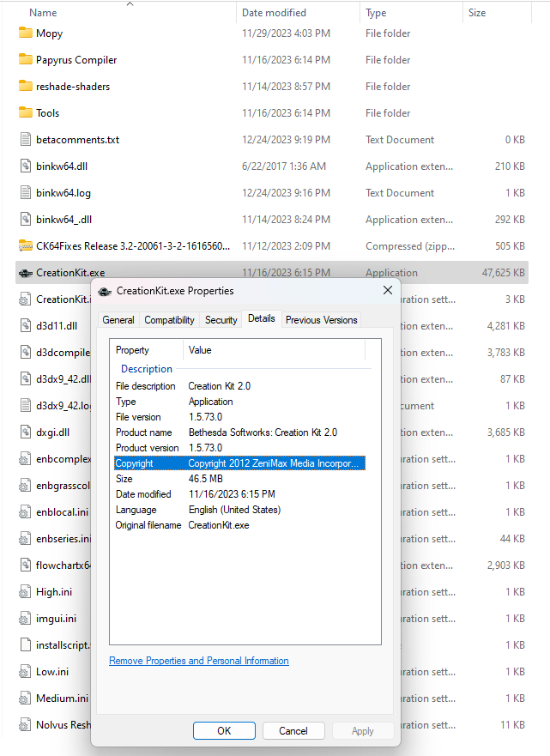550x756 pixels.
Task: Click the 6/22/2017 1:36 AM date cell
Action: 284,166
